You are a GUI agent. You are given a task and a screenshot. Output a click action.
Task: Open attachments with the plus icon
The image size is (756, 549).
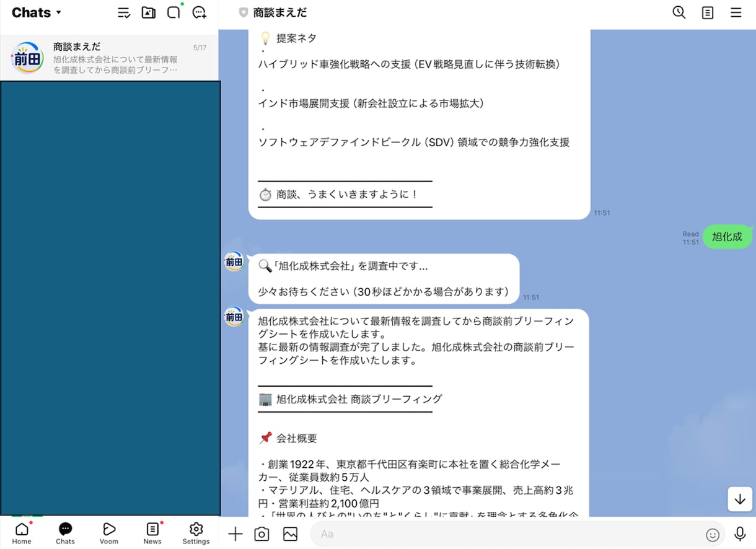(x=235, y=534)
